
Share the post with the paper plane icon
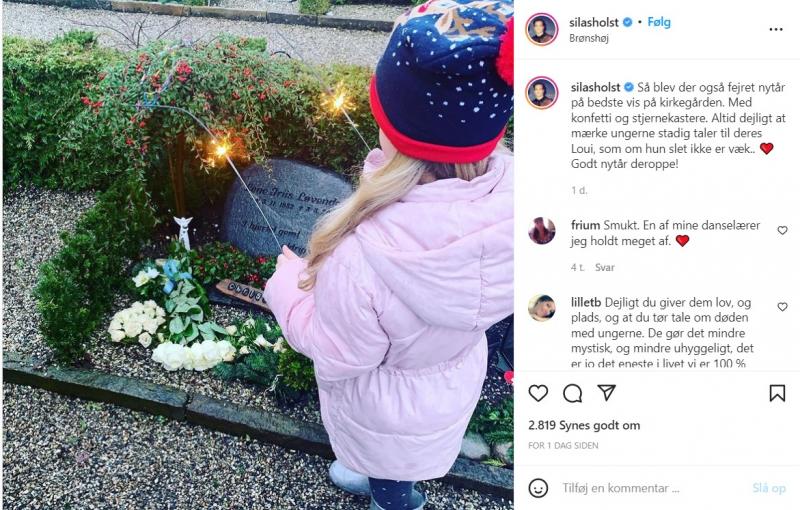(607, 393)
